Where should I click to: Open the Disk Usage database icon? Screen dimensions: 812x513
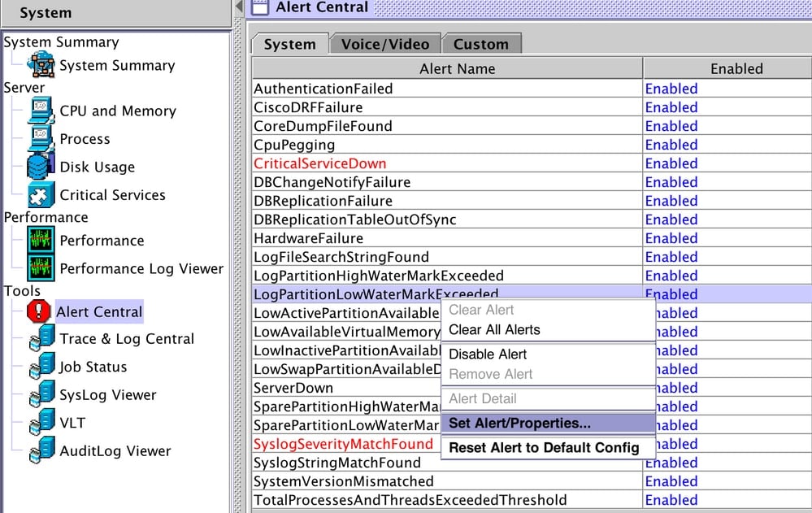pos(41,167)
